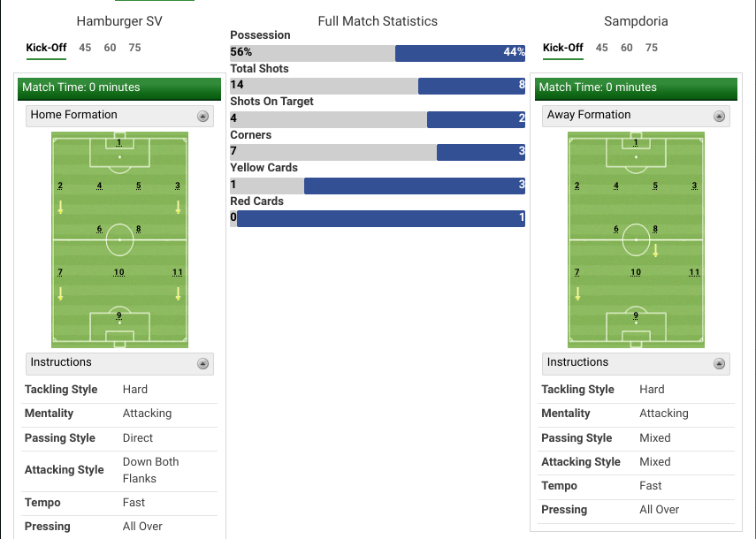Click player 11 on Hamburger SV formation
Viewport: 756px width, 539px height.
coord(178,272)
